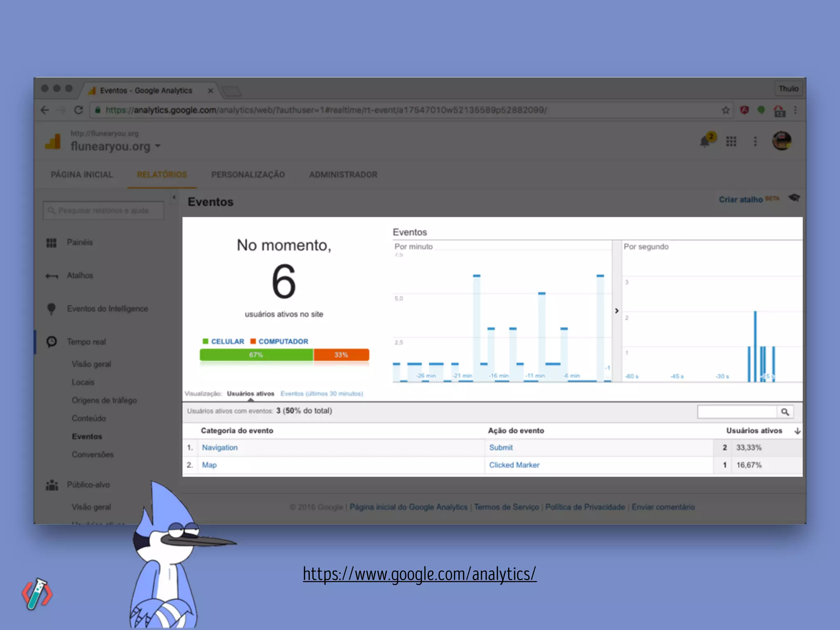This screenshot has height=630, width=840.
Task: Select Atalhos in sidebar
Action: click(80, 276)
